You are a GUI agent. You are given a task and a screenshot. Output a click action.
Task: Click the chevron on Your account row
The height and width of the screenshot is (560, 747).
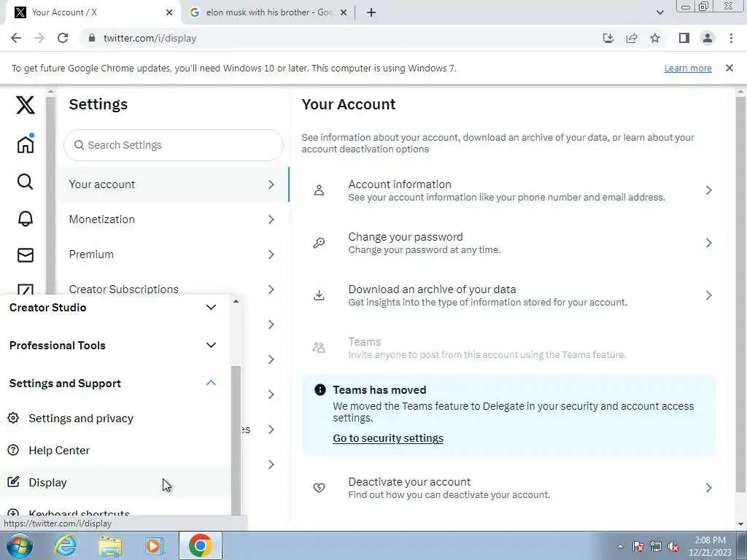(x=271, y=184)
